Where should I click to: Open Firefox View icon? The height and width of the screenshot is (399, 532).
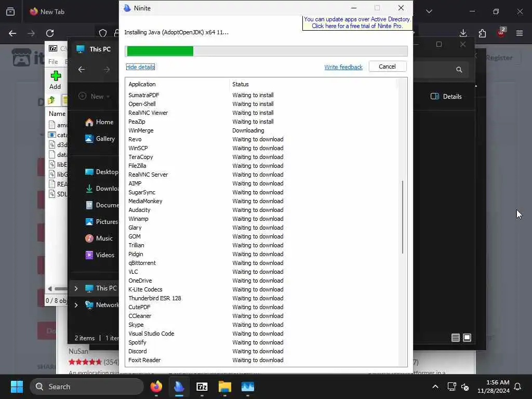(x=10, y=11)
